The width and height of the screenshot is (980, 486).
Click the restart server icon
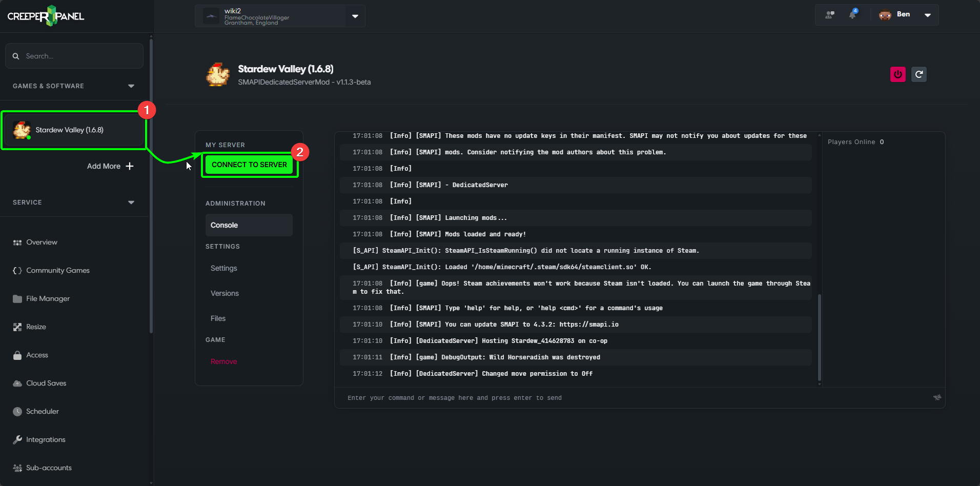point(919,74)
